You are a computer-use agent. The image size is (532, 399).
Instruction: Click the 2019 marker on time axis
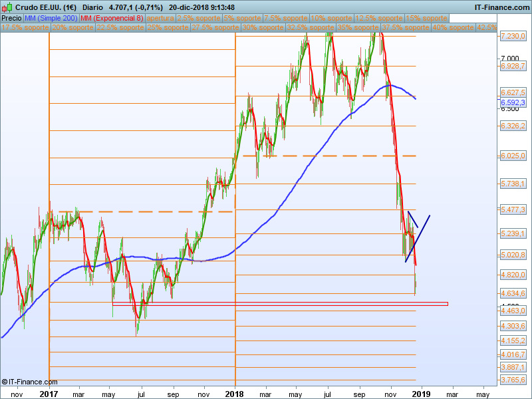click(422, 394)
